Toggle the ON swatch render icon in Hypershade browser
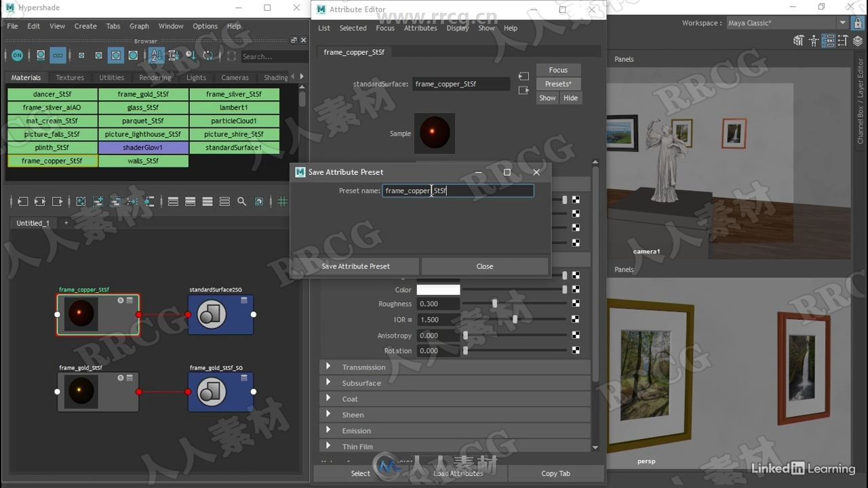The width and height of the screenshot is (868, 488). pyautogui.click(x=17, y=56)
